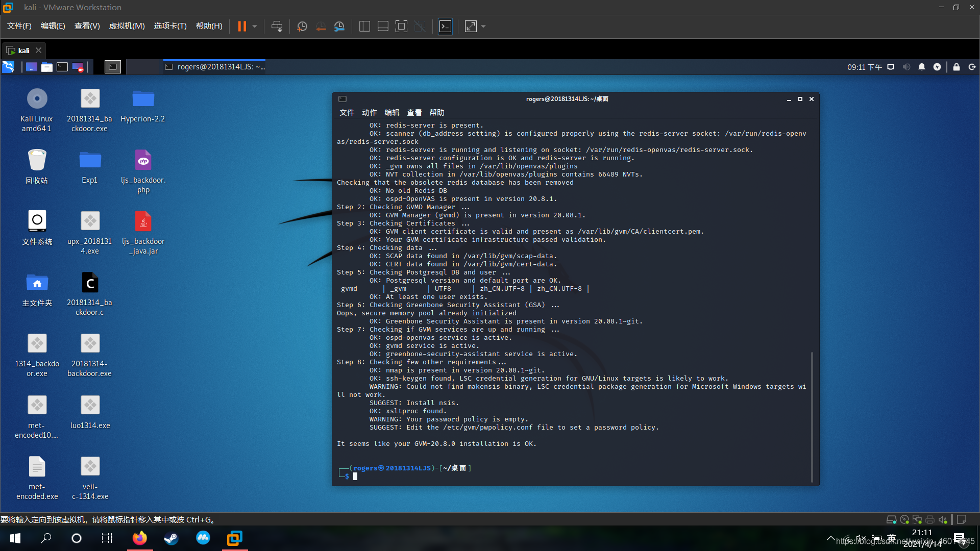
Task: Select the kali VM tab
Action: [23, 51]
